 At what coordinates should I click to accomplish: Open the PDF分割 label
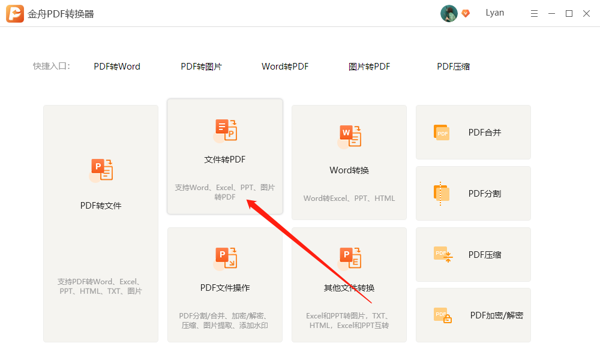(x=485, y=194)
